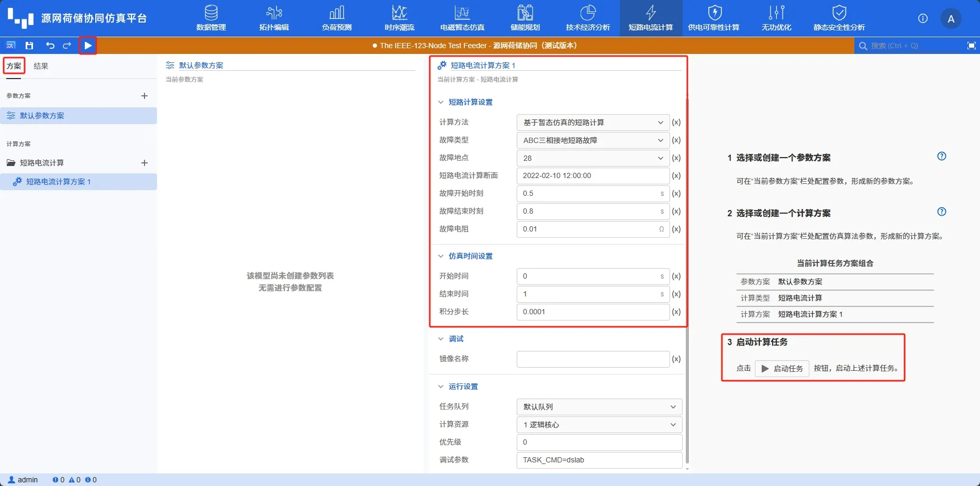Click the 启动任务 button
Screen dimensions: 980x486
point(782,369)
